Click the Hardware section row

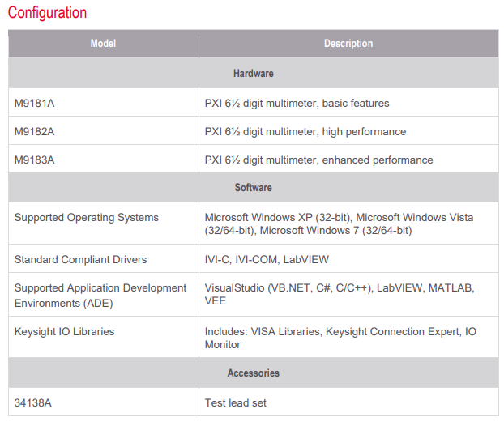coord(254,73)
